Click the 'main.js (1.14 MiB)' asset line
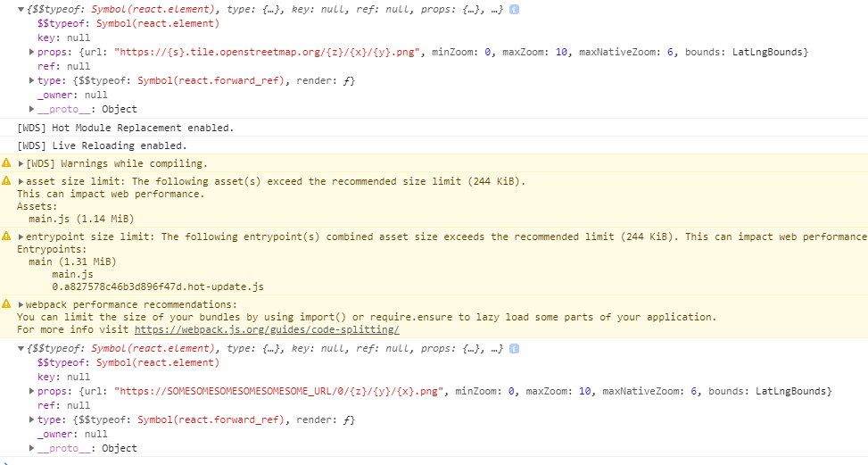 [x=81, y=219]
